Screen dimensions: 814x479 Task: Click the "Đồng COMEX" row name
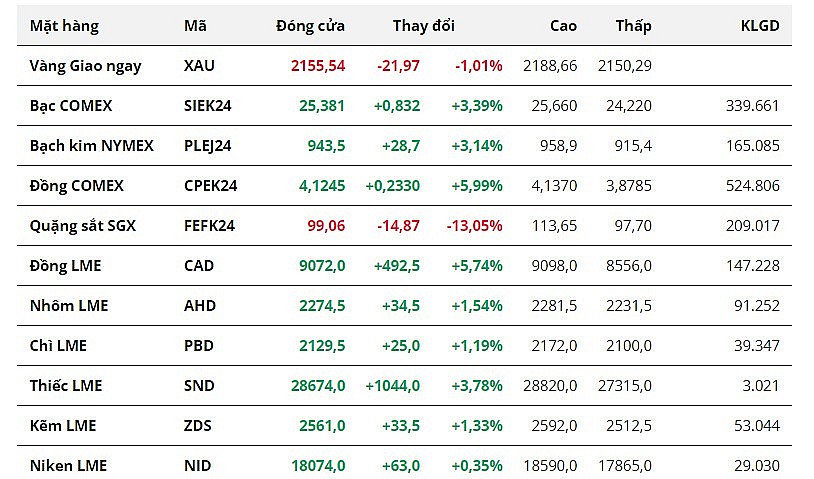[76, 185]
